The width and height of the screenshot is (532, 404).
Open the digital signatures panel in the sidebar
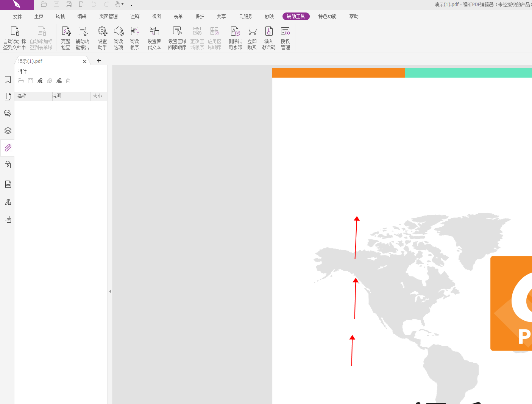8,202
